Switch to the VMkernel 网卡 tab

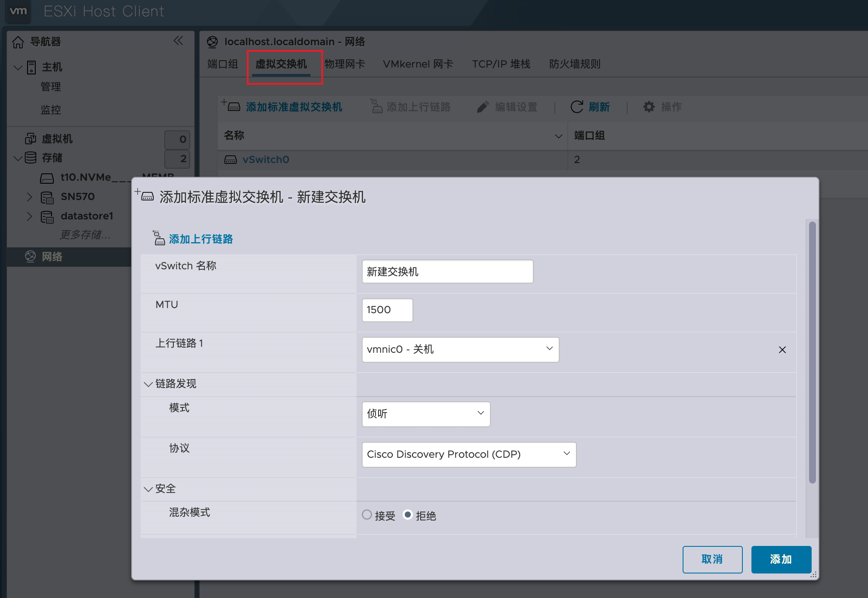click(x=418, y=64)
